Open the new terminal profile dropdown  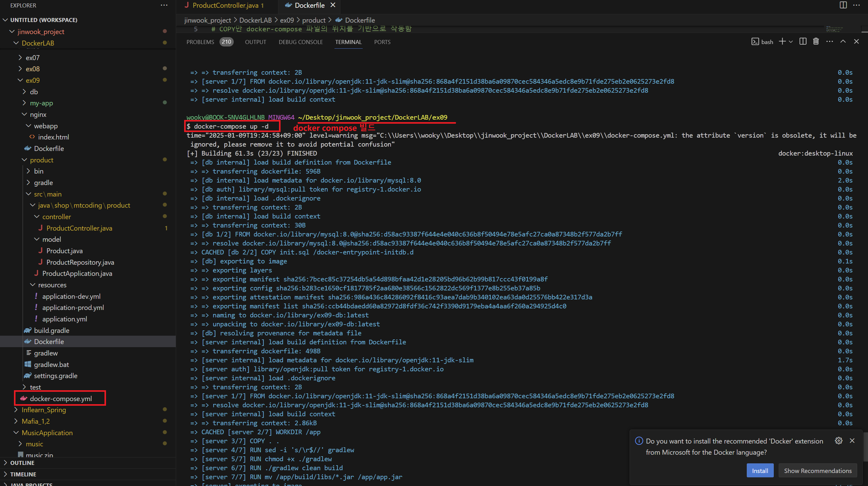[791, 42]
